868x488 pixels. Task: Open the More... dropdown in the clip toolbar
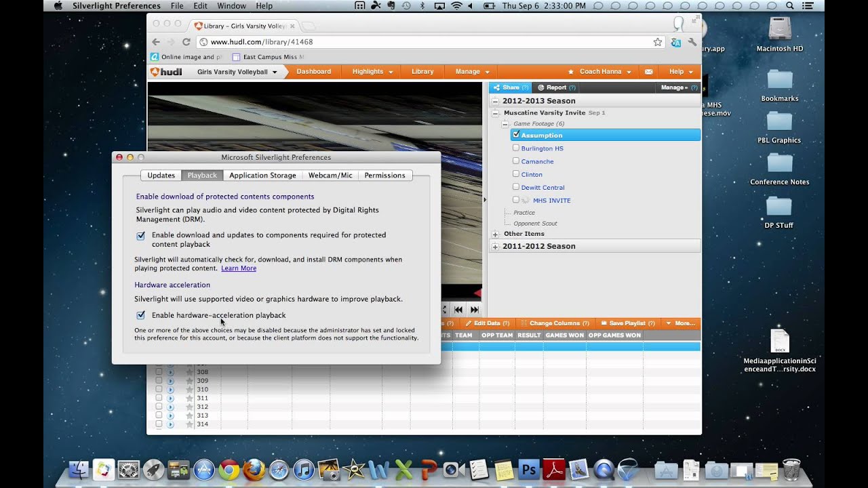(679, 324)
